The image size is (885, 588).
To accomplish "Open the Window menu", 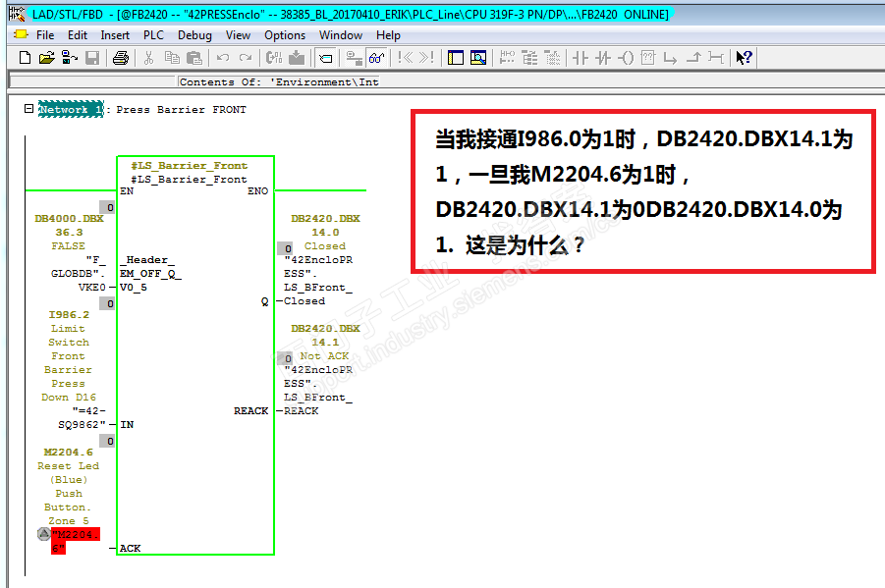I will (341, 35).
